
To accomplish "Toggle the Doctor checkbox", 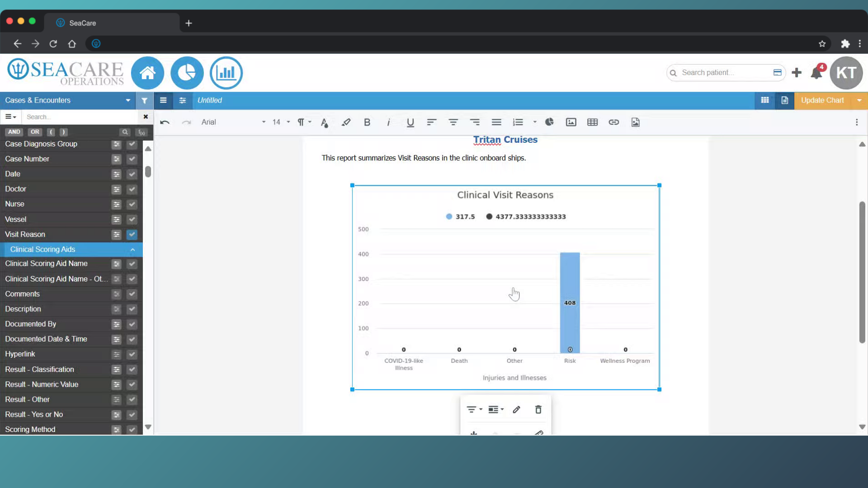I will click(x=132, y=189).
